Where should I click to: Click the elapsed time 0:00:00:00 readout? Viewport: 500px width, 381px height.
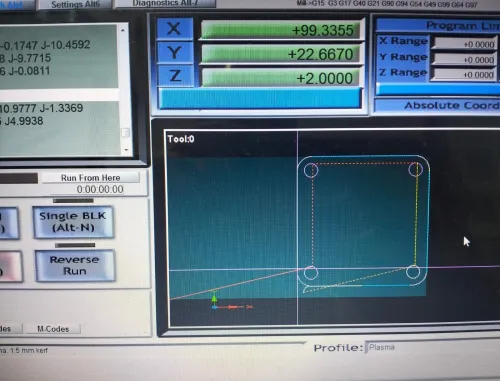100,189
